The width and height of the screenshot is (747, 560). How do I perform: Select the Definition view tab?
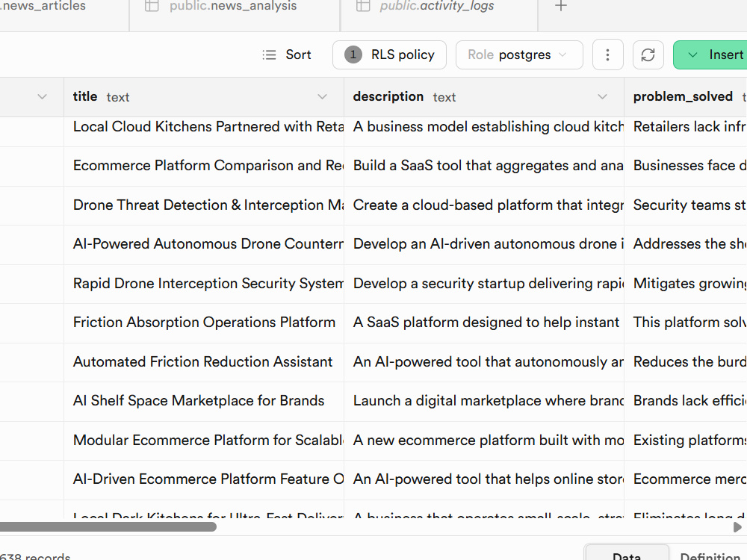pyautogui.click(x=709, y=556)
